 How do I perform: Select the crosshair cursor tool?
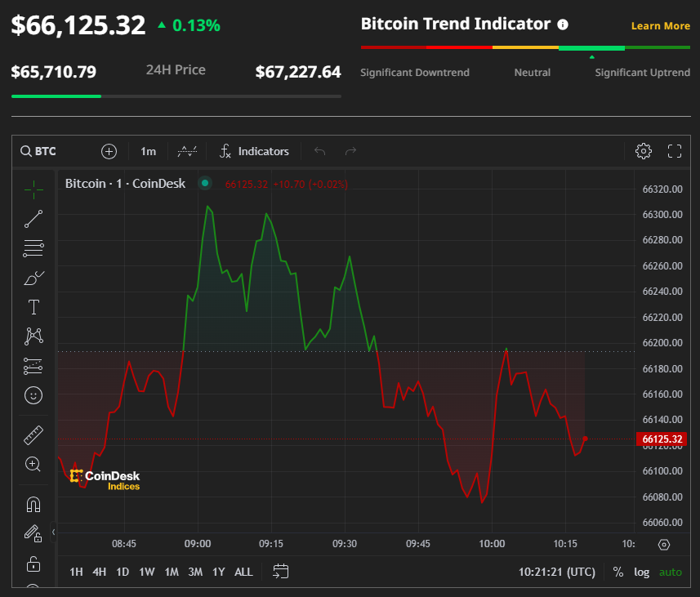pyautogui.click(x=33, y=189)
